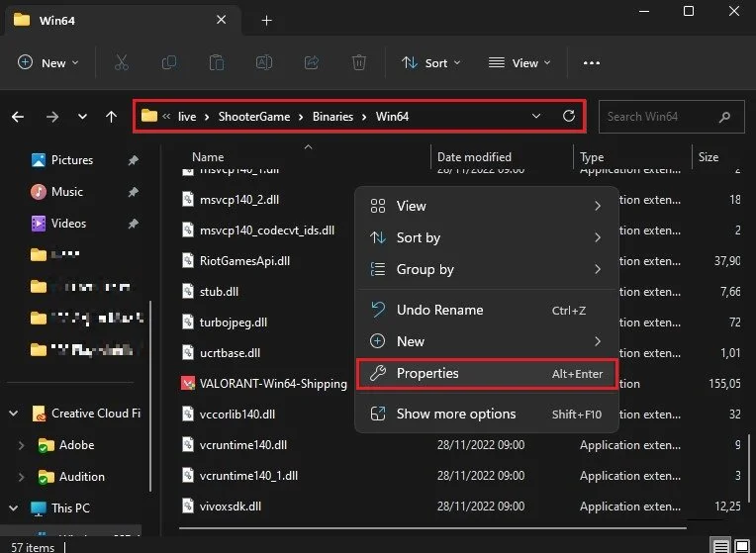756x553 pixels.
Task: Click the Paste clipboard icon
Action: point(217,62)
